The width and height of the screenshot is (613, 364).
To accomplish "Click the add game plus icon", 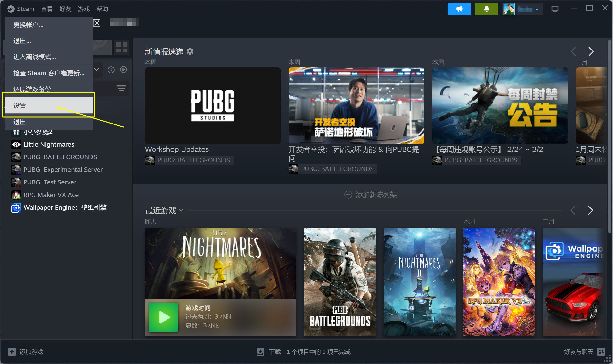I will [x=12, y=351].
